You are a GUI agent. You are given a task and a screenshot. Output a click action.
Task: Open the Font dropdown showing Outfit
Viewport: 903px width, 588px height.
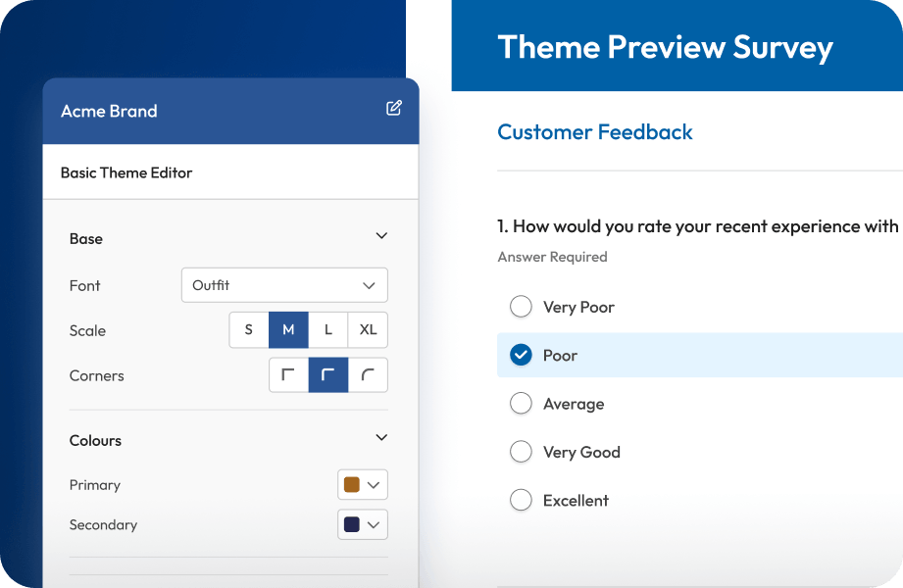pos(284,285)
